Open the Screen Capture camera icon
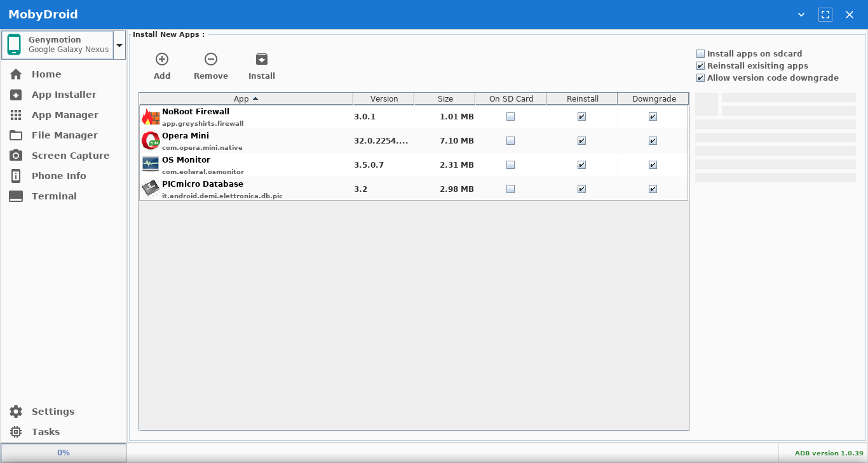The width and height of the screenshot is (868, 463). click(16, 156)
